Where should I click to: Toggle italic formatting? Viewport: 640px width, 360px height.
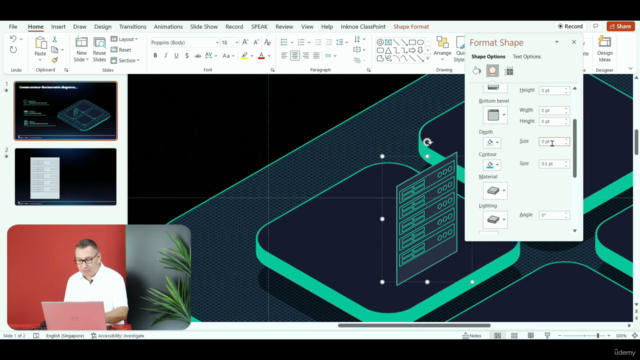[166, 56]
